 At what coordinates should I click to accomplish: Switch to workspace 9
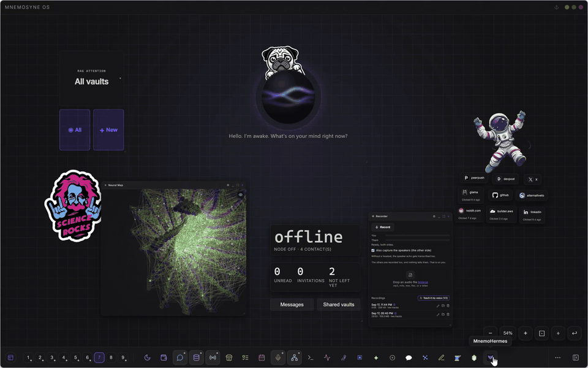pyautogui.click(x=123, y=358)
